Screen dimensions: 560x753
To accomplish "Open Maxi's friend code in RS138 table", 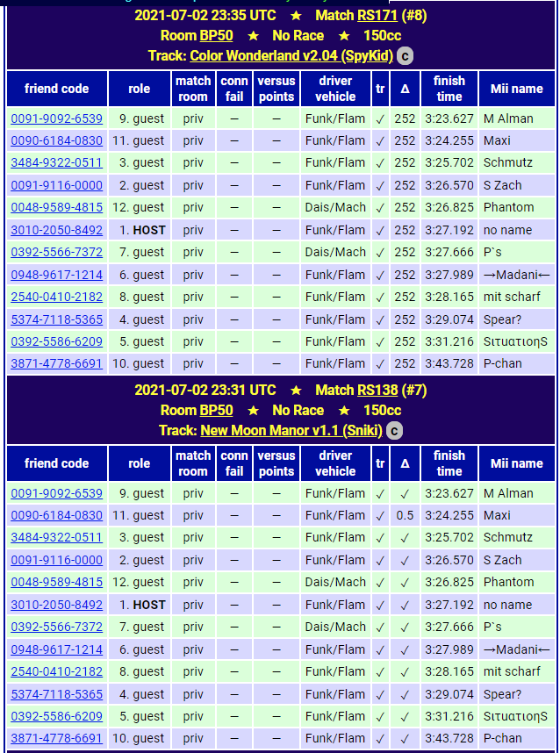I will 57,515.
